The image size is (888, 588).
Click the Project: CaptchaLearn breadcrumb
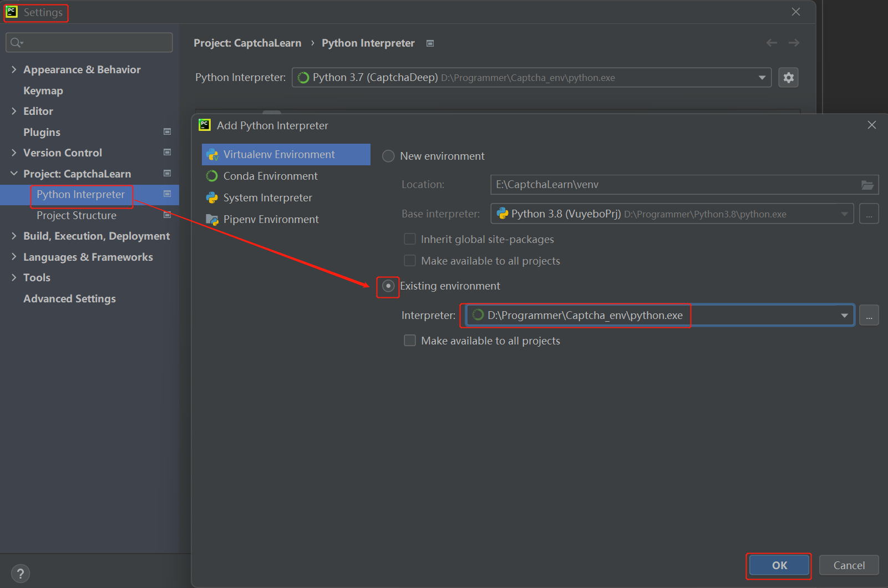click(x=247, y=43)
